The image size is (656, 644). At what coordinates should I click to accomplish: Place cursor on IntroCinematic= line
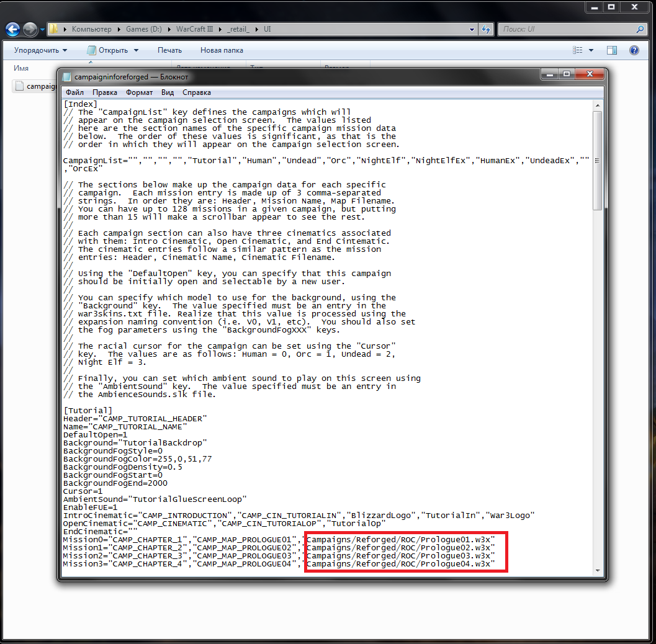coord(299,516)
